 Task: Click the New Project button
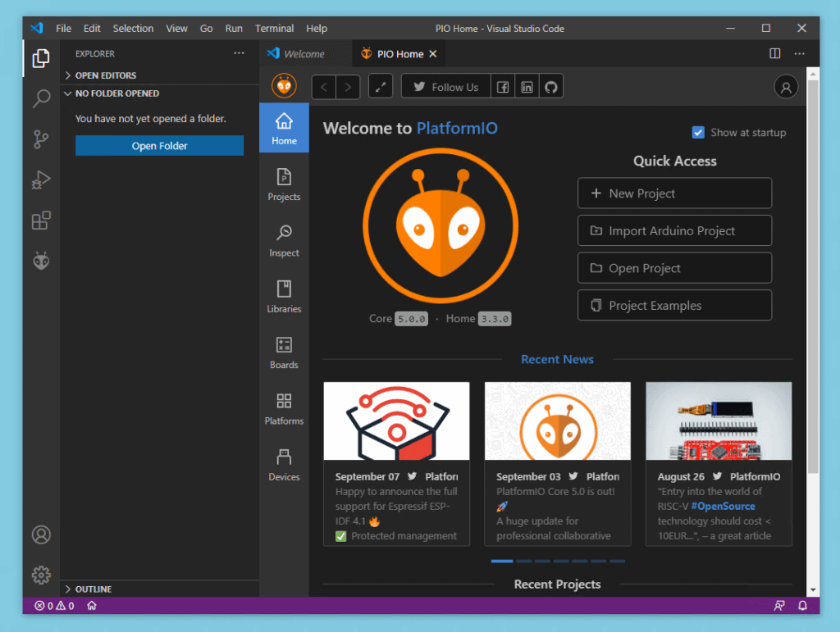click(674, 193)
